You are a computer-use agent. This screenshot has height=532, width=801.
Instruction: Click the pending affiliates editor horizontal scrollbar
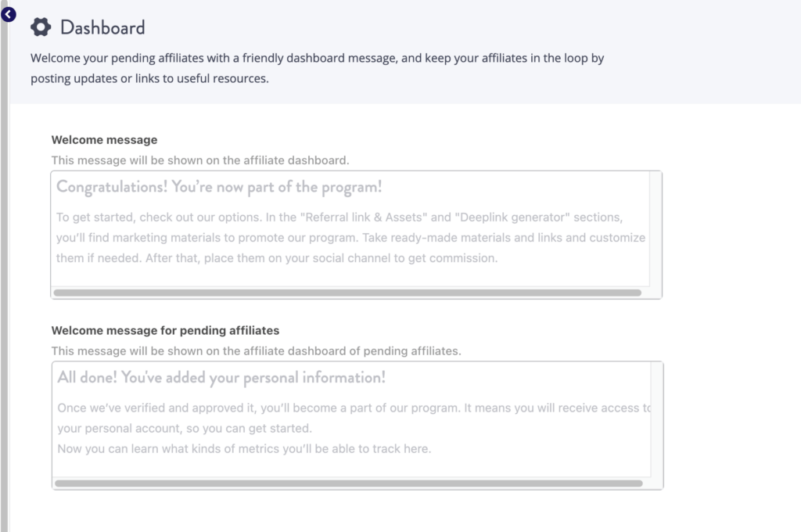tap(349, 483)
